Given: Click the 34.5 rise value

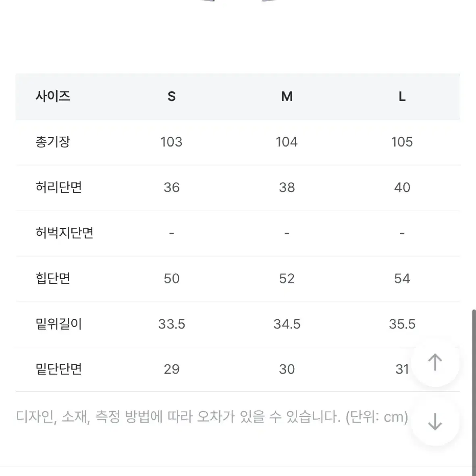Looking at the screenshot, I should coord(287,324).
